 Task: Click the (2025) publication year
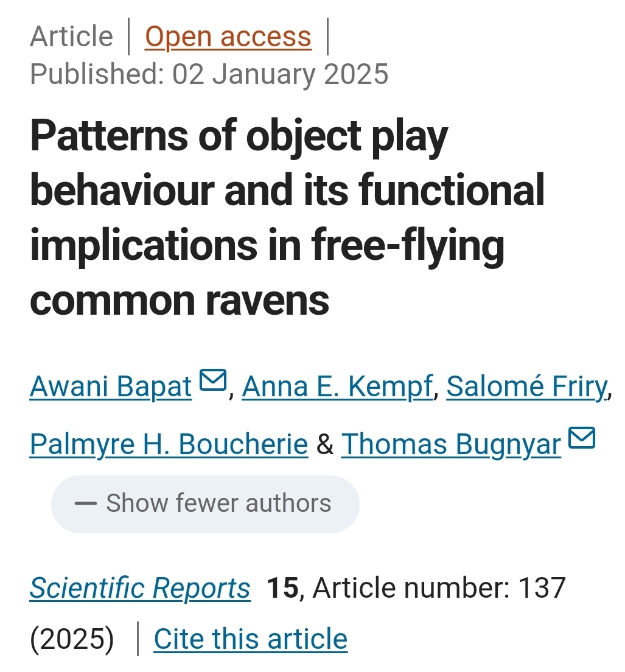(x=72, y=639)
